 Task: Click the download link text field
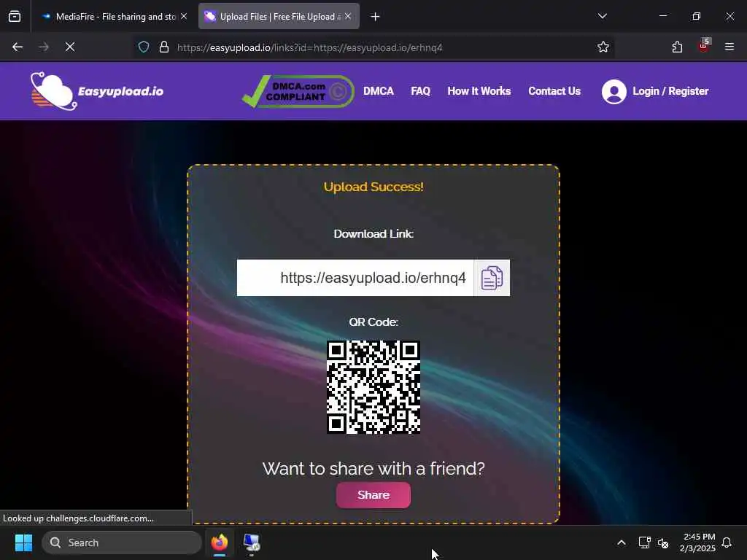(x=355, y=278)
